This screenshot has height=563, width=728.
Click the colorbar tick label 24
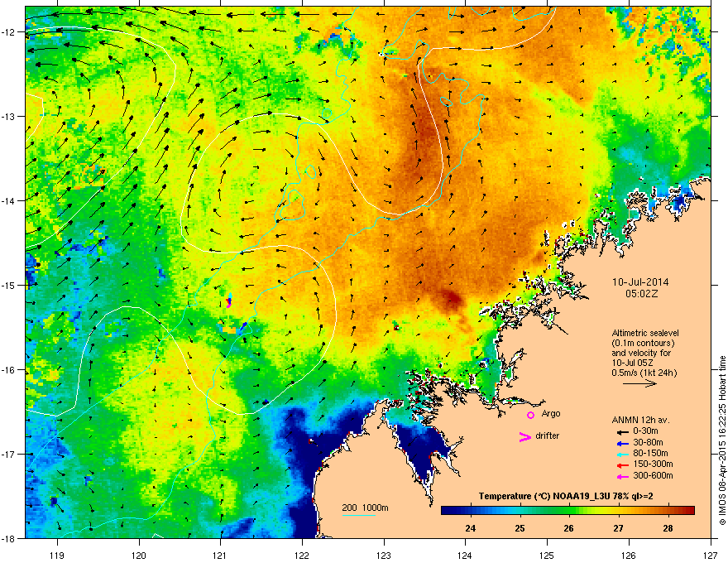[x=471, y=528]
